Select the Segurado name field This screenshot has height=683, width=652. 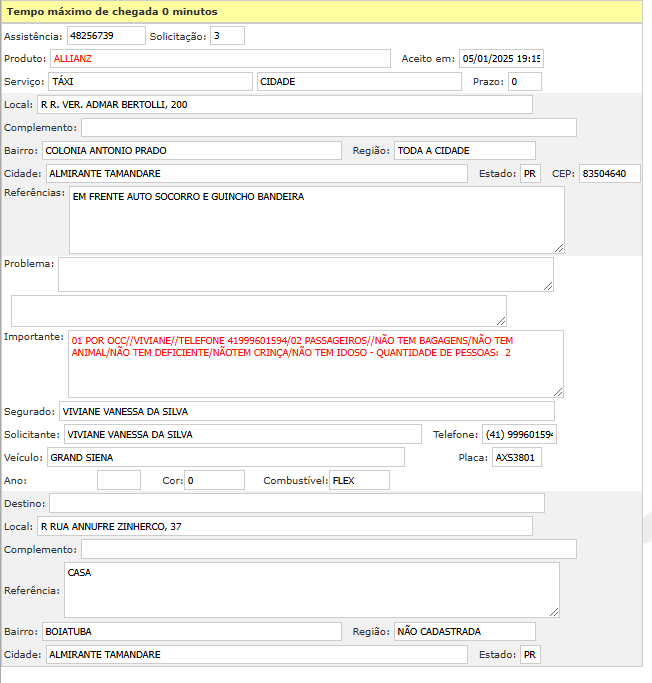pyautogui.click(x=306, y=411)
